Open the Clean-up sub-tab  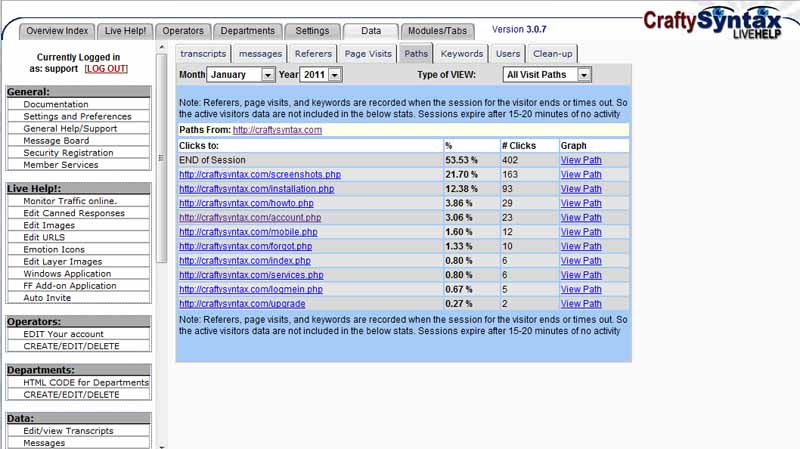(x=553, y=54)
